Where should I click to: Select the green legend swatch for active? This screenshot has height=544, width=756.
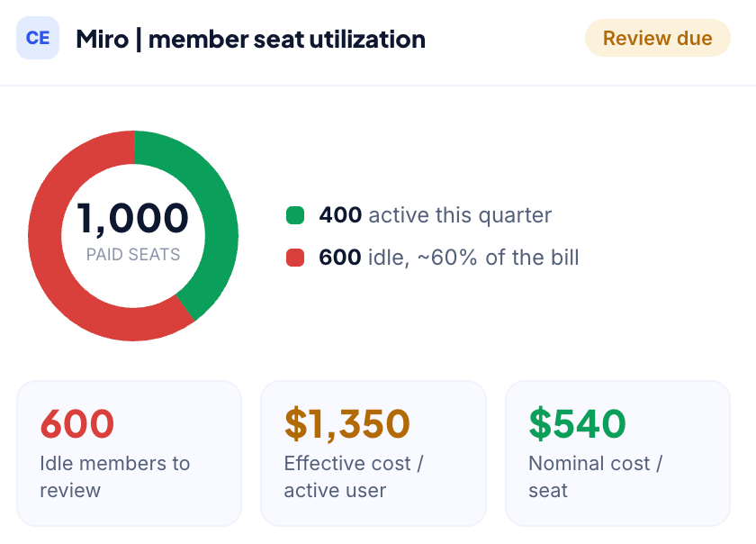pyautogui.click(x=295, y=215)
